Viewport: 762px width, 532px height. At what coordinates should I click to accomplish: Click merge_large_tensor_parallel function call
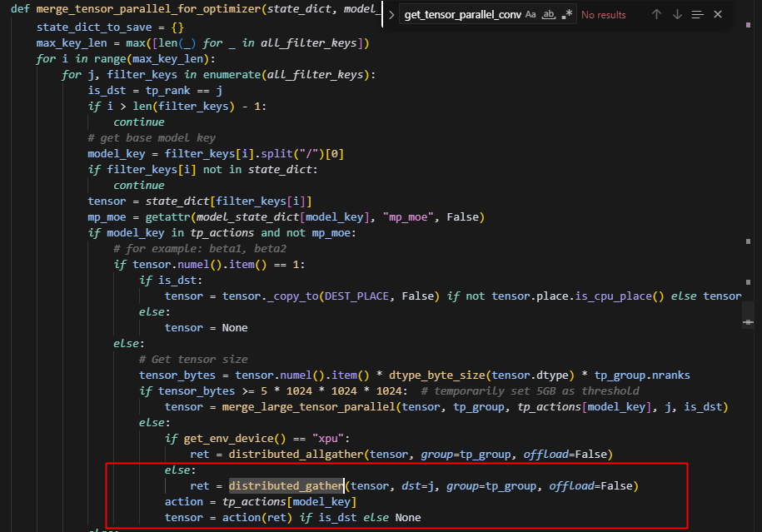click(x=306, y=406)
